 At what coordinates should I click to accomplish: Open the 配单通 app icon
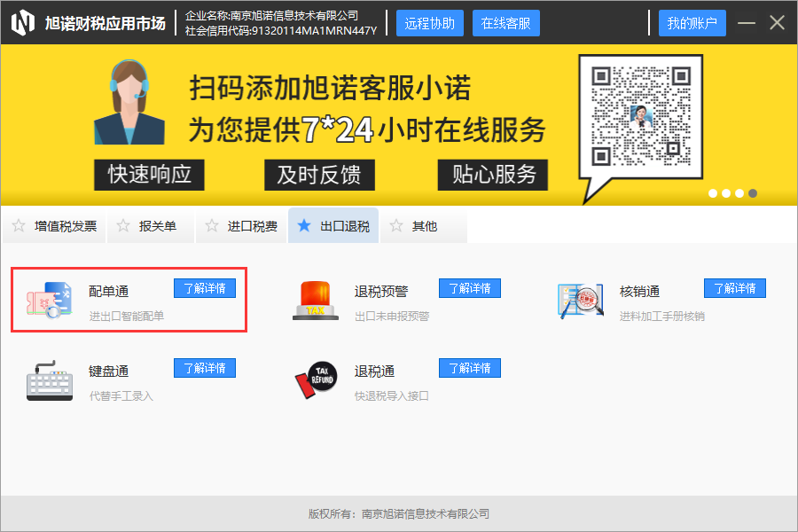pos(50,301)
